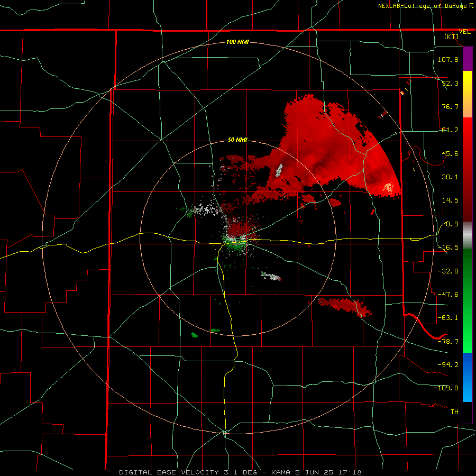Image resolution: width=476 pixels, height=476 pixels.
Task: Click the DIGITAL BASE VELOCITY 3.1 DEG product title
Action: tap(188, 472)
